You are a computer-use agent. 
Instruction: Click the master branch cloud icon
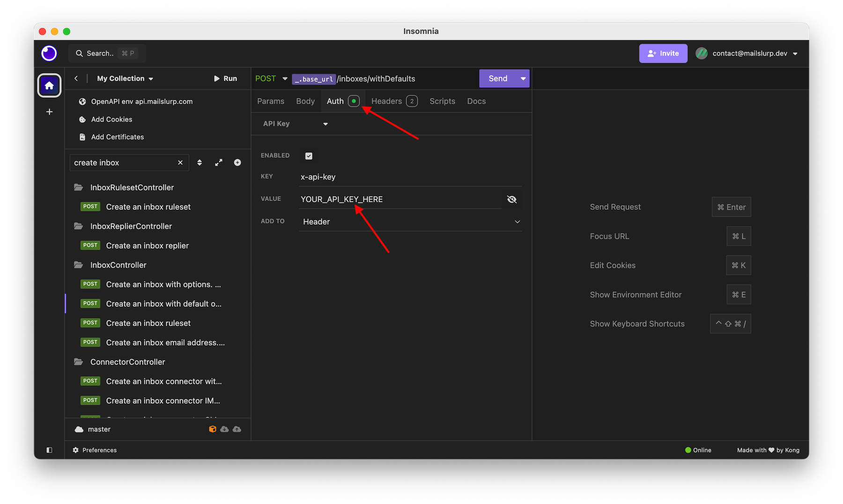pos(79,429)
